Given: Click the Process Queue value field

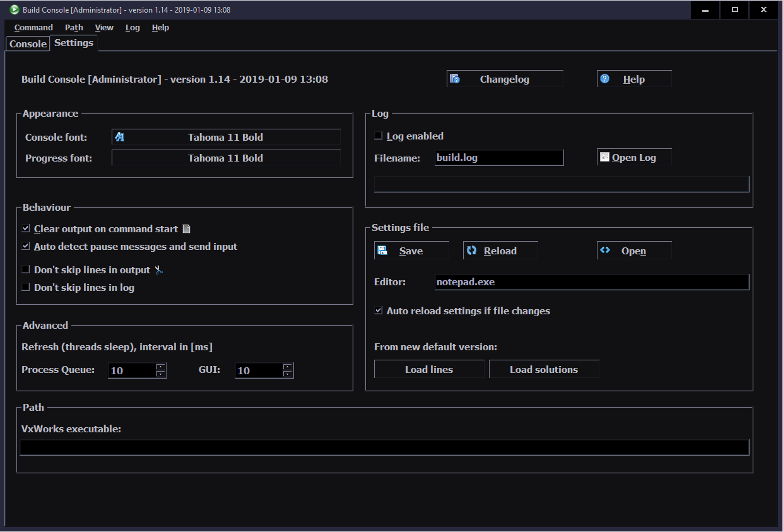Looking at the screenshot, I should tap(132, 370).
